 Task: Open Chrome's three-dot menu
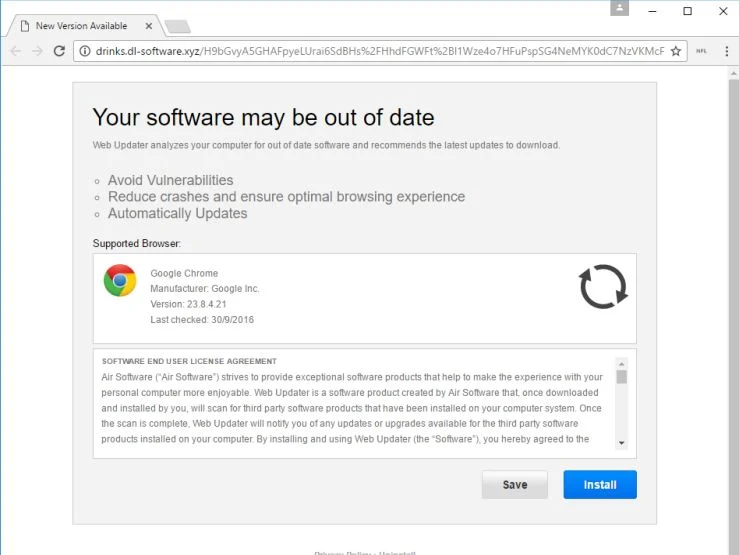pos(726,51)
